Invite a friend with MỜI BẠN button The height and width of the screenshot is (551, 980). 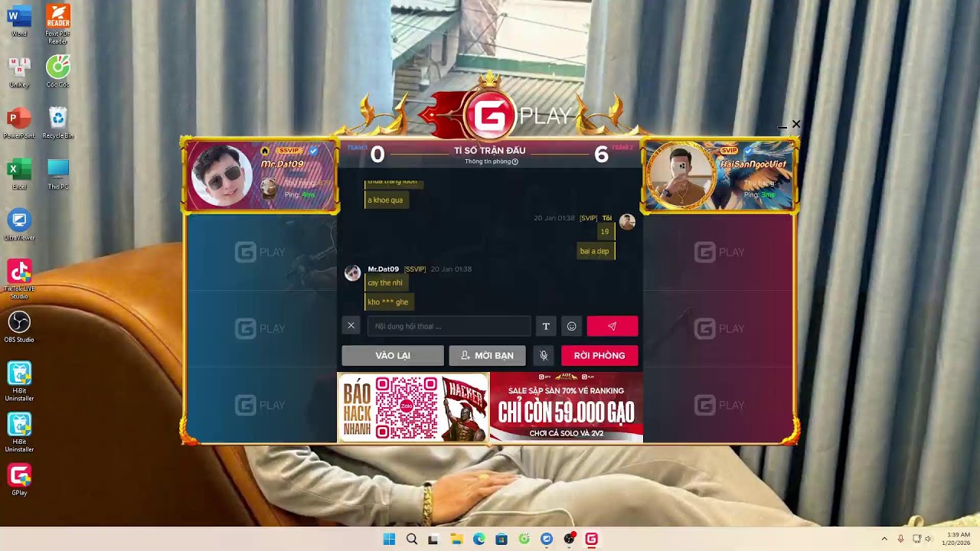point(488,355)
